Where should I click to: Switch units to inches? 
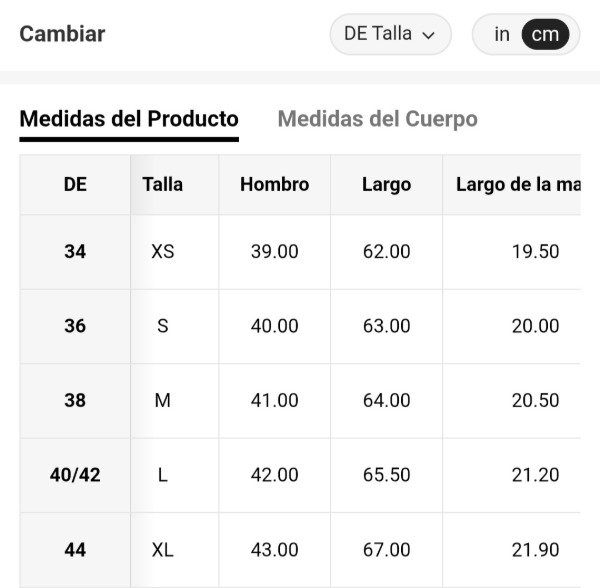tap(502, 34)
